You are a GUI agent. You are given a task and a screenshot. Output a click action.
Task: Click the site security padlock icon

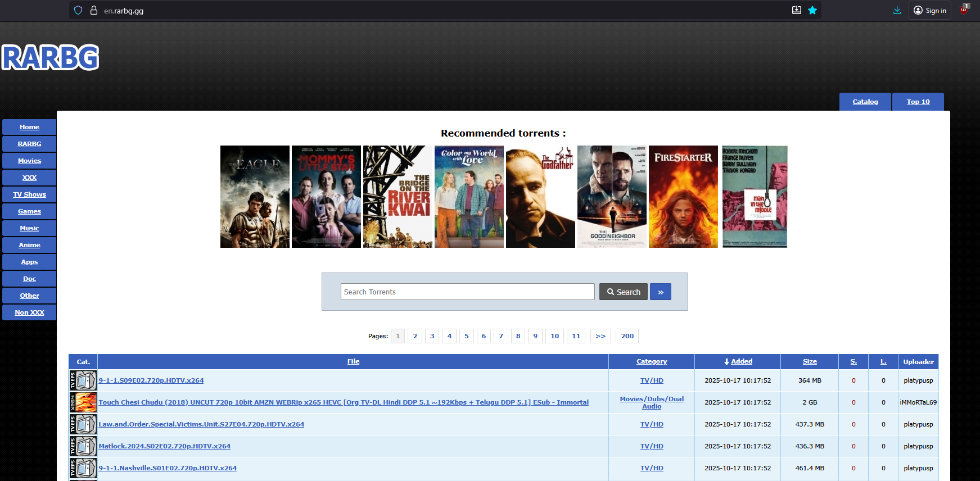(x=94, y=10)
